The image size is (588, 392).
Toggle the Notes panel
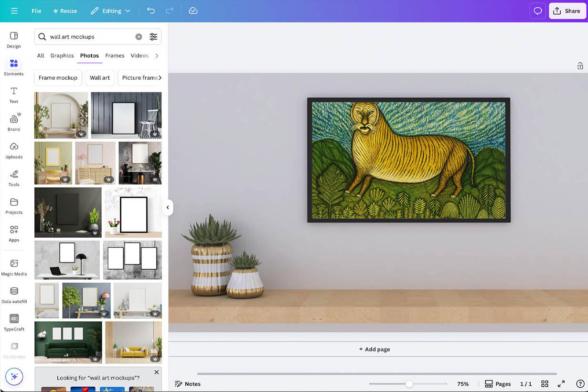(188, 384)
